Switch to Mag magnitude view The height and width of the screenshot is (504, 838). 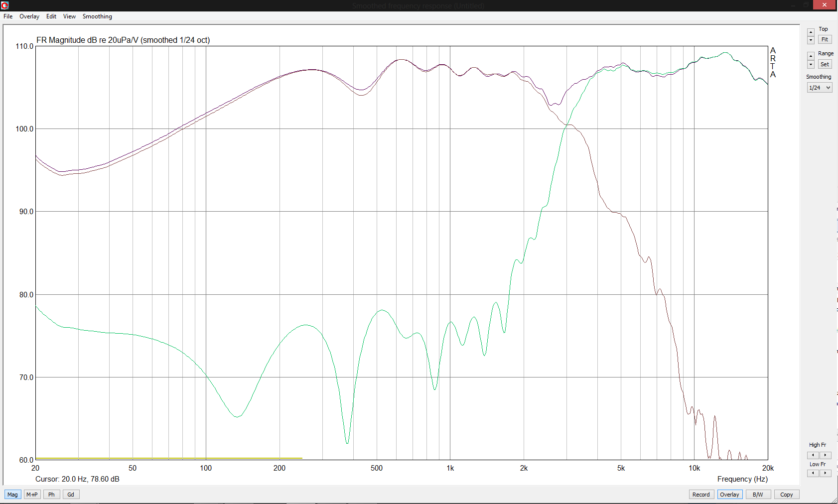[12, 495]
